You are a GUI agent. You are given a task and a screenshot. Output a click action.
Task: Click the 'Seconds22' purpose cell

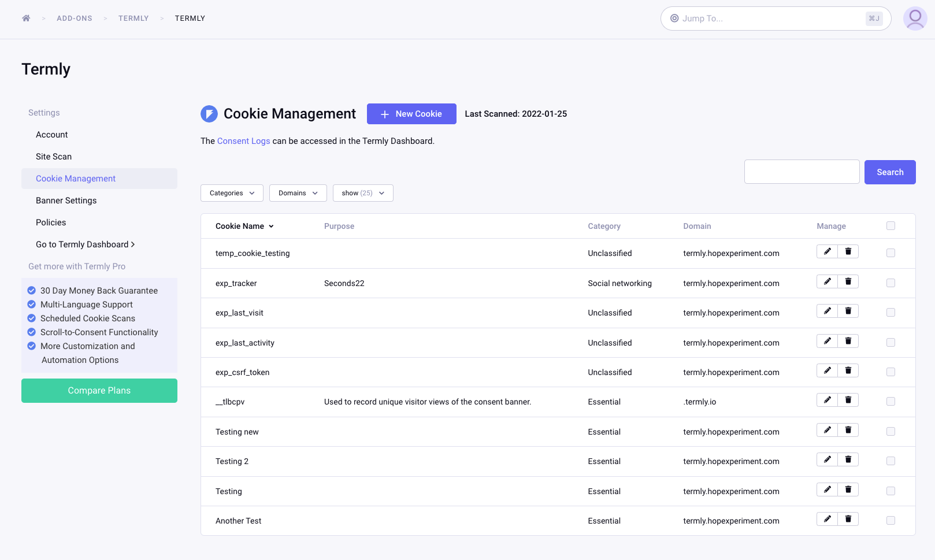click(344, 283)
